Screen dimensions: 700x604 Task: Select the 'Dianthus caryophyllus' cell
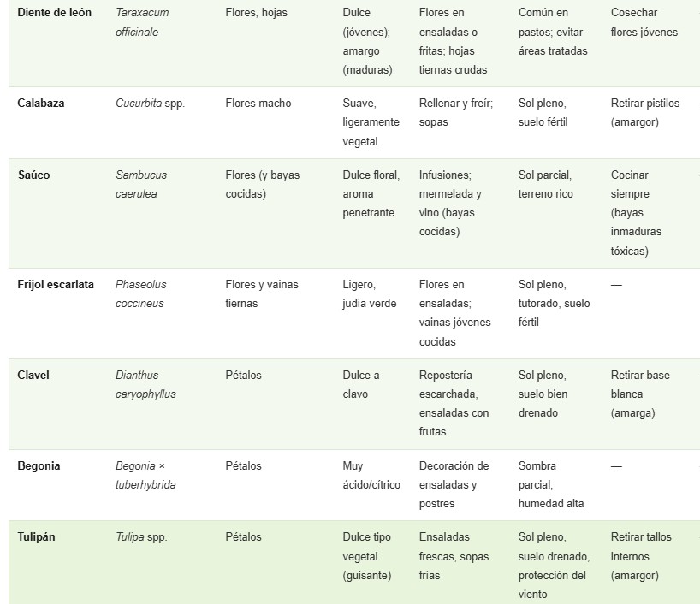[x=145, y=384]
